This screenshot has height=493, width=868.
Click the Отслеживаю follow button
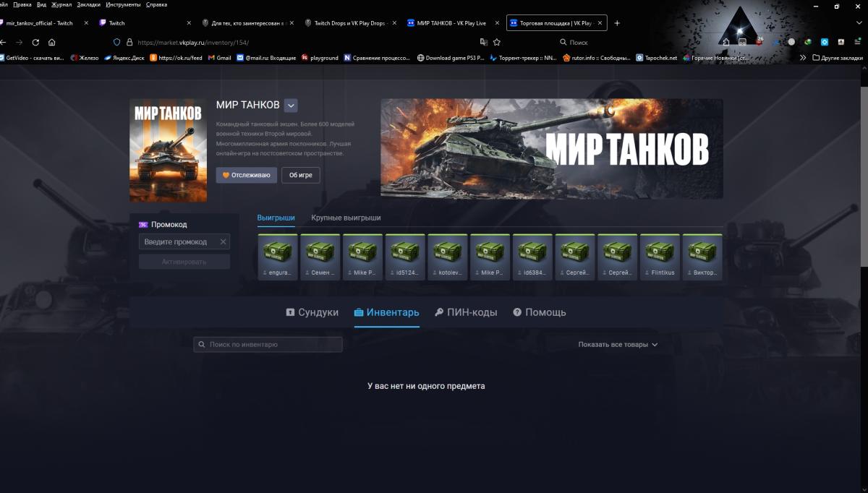click(x=246, y=175)
